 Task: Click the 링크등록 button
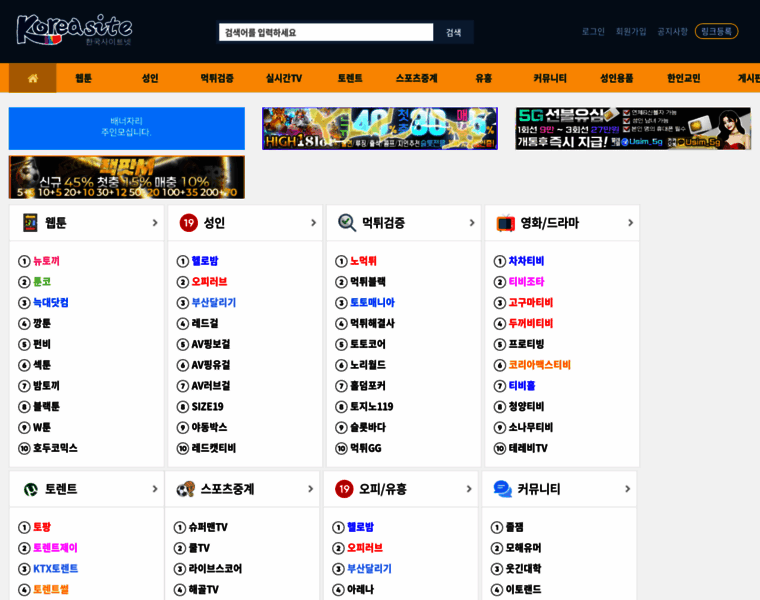pyautogui.click(x=716, y=32)
